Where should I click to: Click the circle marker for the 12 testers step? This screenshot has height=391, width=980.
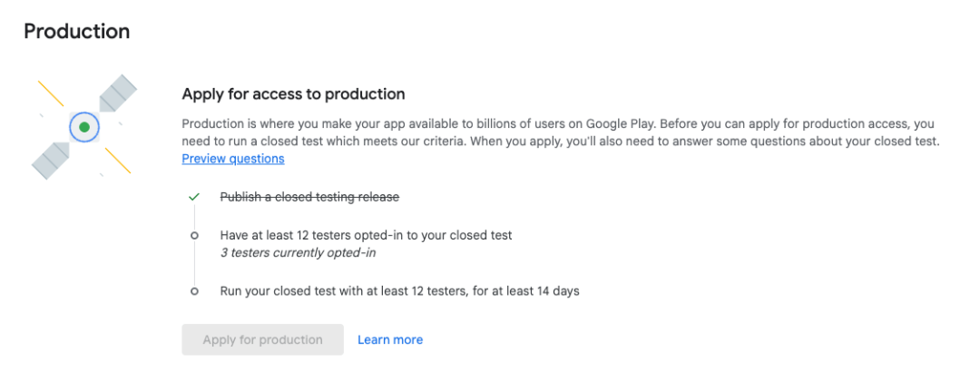194,235
